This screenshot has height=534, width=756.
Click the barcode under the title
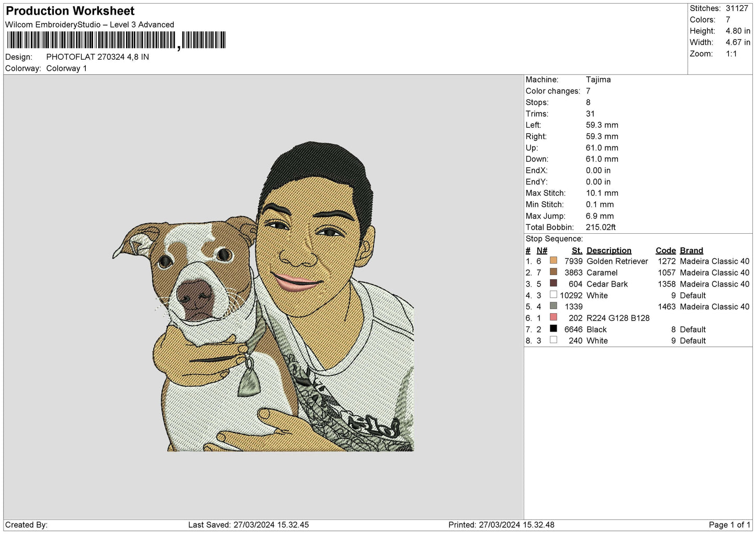click(116, 40)
